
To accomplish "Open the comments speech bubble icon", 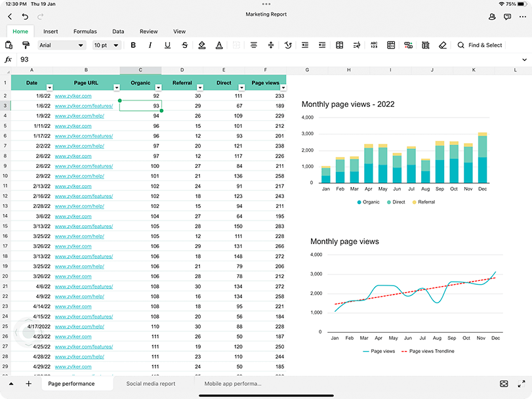I will 507,16.
